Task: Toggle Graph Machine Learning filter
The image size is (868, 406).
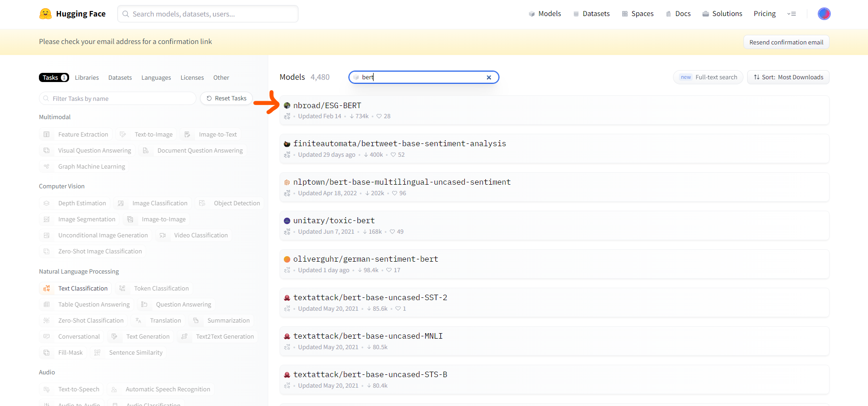Action: pos(84,166)
